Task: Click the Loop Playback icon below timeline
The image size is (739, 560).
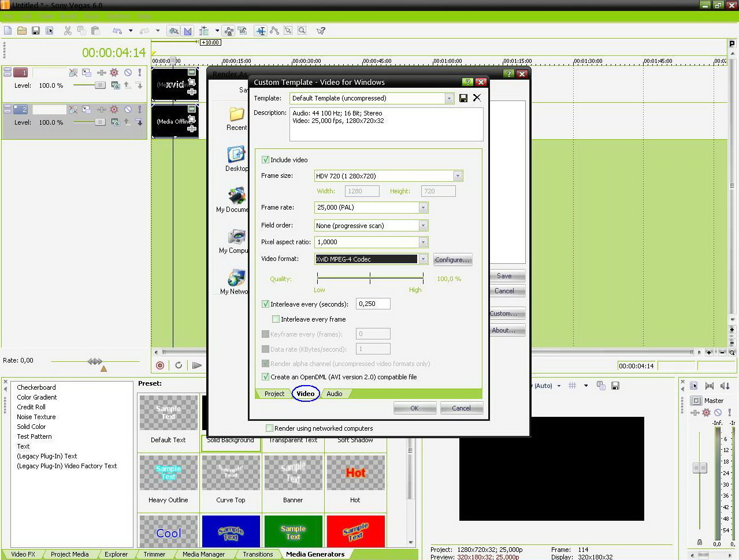Action: tap(179, 365)
